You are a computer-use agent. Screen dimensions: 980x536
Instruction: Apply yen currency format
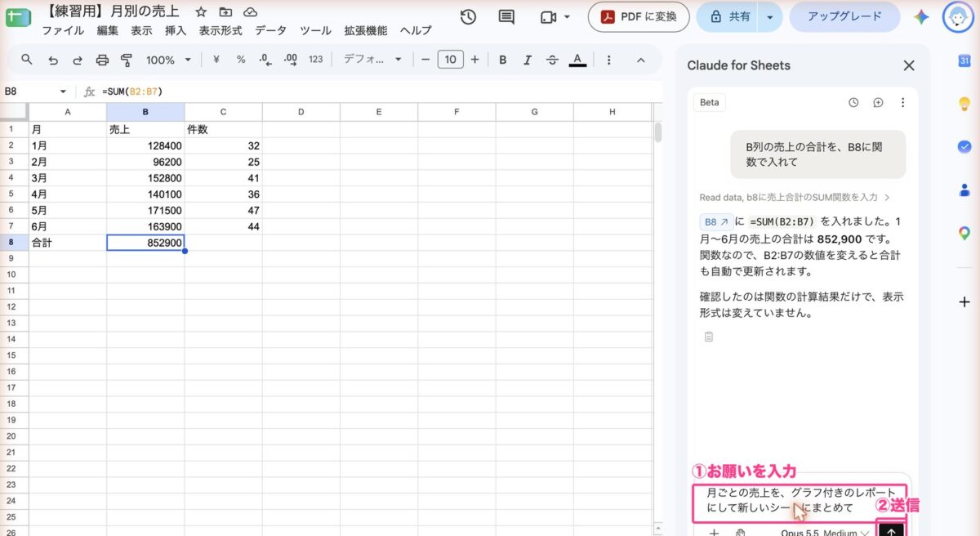[x=216, y=60]
